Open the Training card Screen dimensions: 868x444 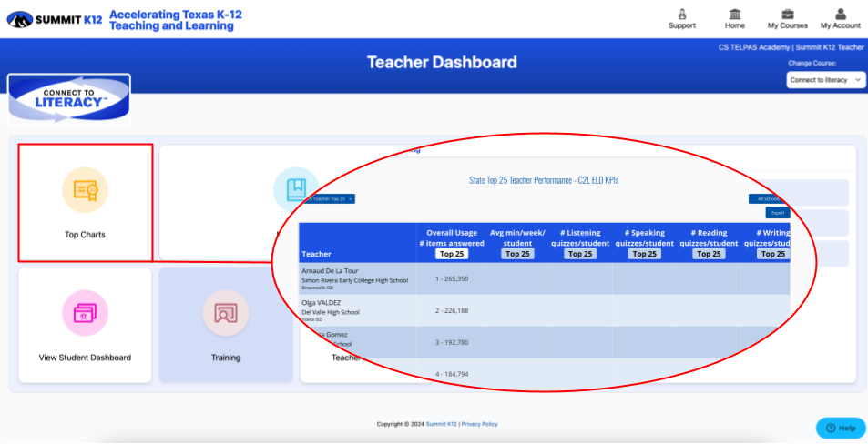coord(226,326)
